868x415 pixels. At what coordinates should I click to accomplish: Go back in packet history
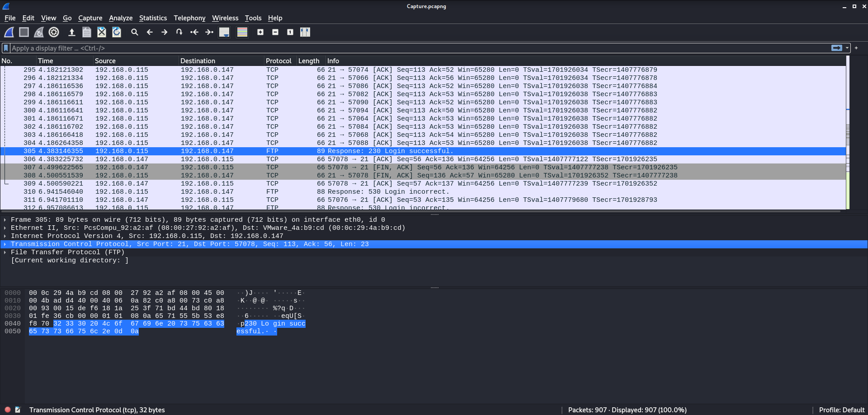pos(150,32)
